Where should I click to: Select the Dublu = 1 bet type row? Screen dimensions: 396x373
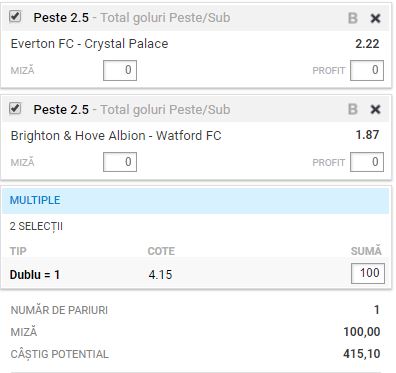point(196,274)
